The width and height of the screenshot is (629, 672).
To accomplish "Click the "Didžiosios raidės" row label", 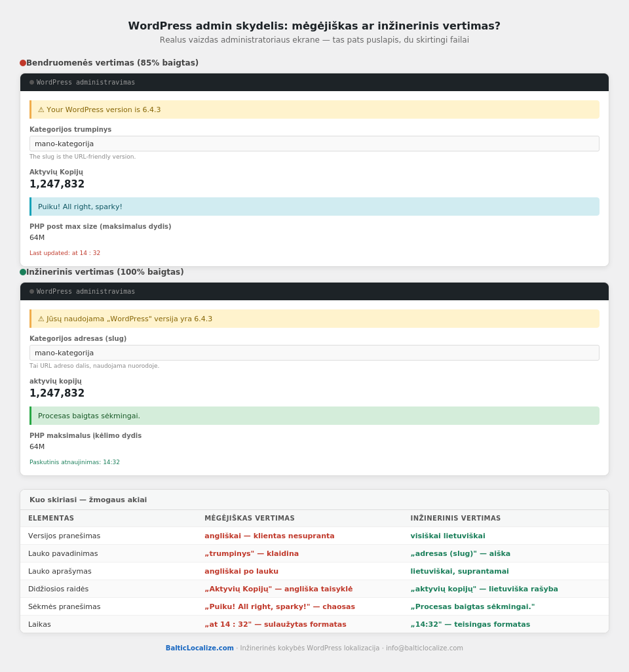I will [x=58, y=589].
